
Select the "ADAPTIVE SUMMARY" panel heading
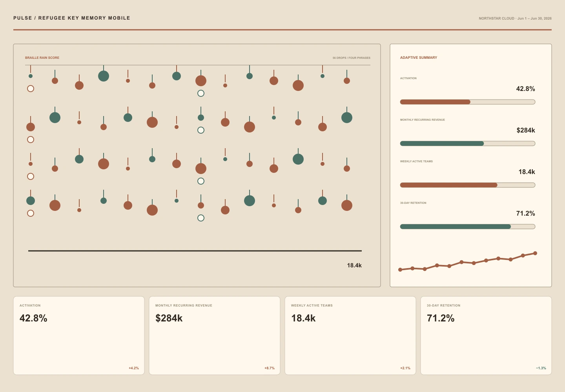[x=419, y=58]
